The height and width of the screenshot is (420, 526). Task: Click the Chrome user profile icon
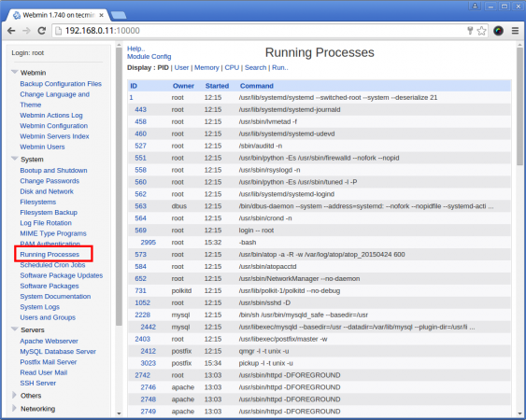475,6
